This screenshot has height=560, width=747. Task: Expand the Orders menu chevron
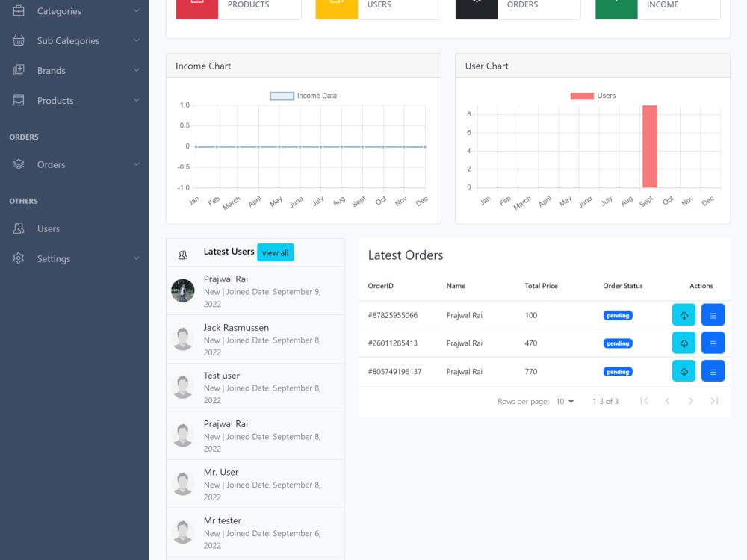(136, 164)
